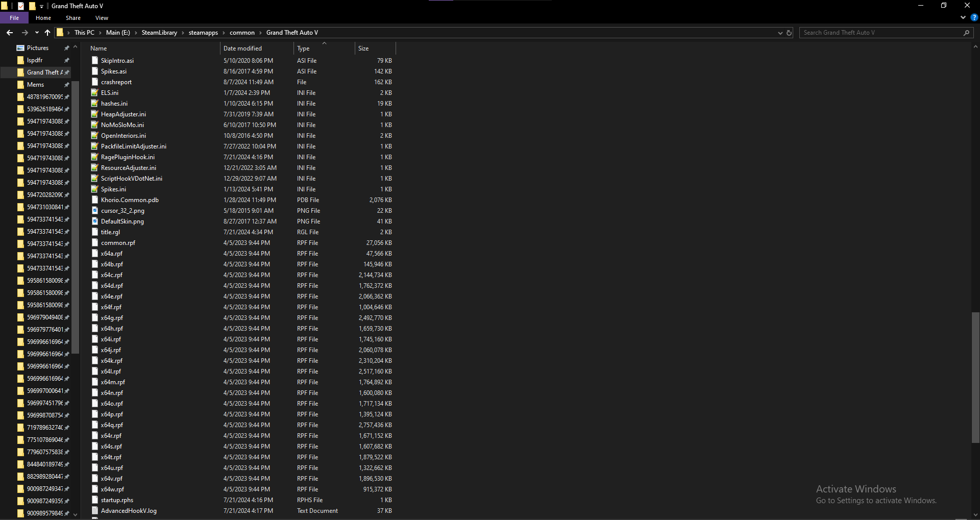Open the Explorer Help icon

click(974, 17)
